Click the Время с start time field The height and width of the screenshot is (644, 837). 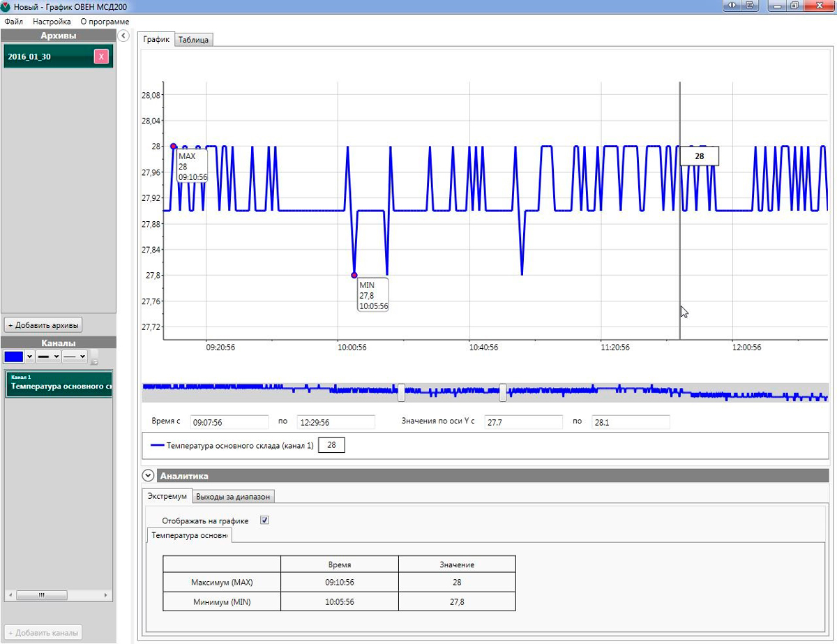[x=229, y=422]
